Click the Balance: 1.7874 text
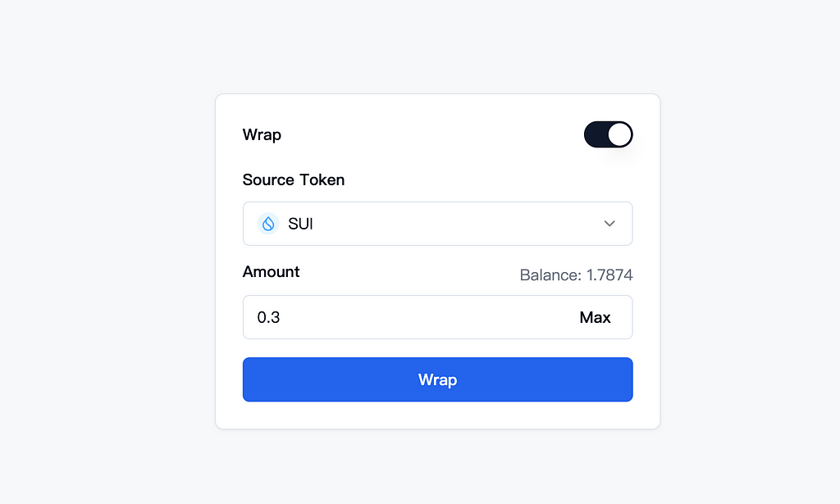840x504 pixels. point(576,275)
